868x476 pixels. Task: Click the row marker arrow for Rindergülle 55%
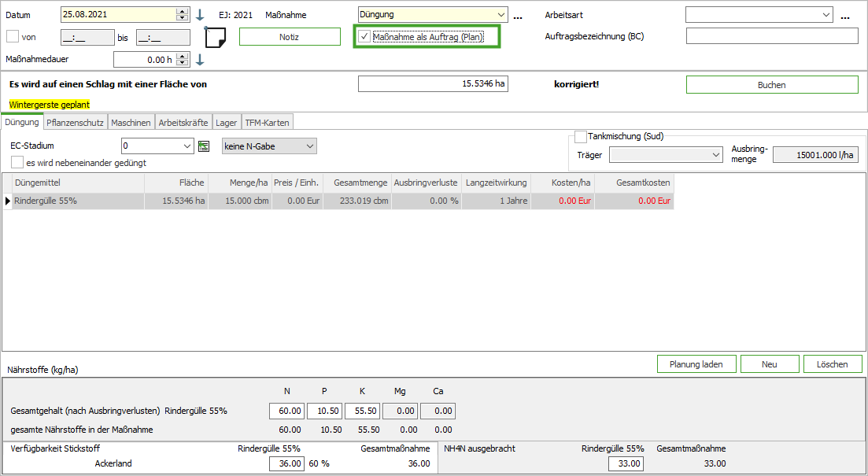9,201
